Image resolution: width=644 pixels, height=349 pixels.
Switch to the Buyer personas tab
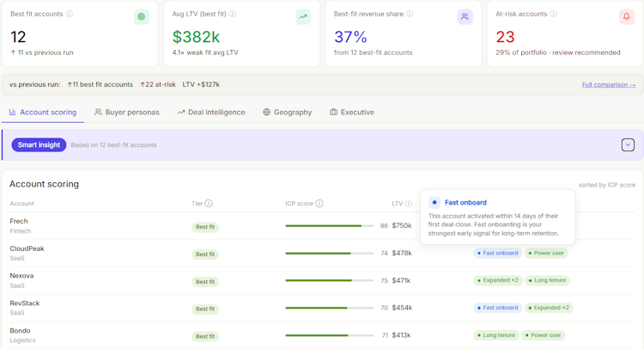point(127,113)
